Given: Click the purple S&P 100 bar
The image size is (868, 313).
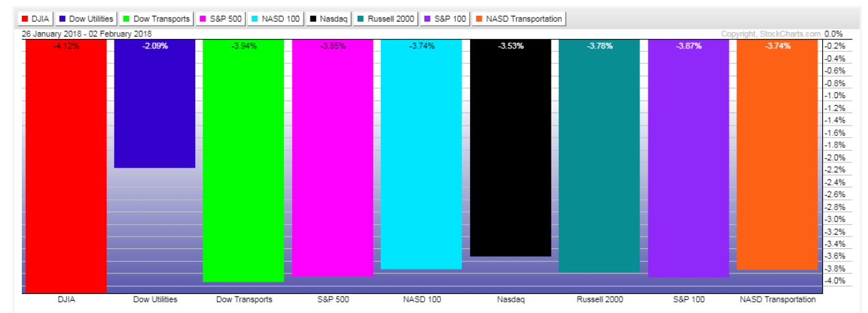Looking at the screenshot, I should tap(688, 158).
